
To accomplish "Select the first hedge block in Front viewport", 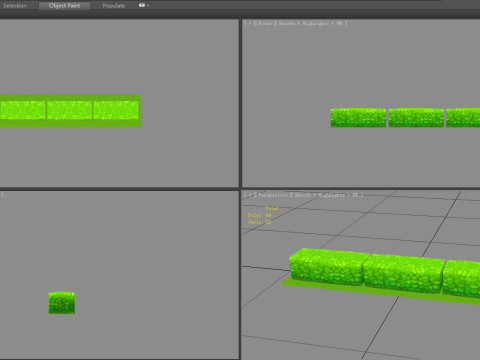I will pos(358,118).
